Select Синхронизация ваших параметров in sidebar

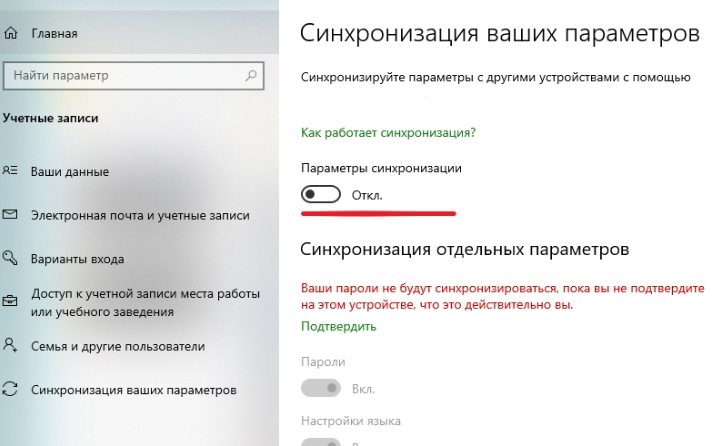coord(134,389)
